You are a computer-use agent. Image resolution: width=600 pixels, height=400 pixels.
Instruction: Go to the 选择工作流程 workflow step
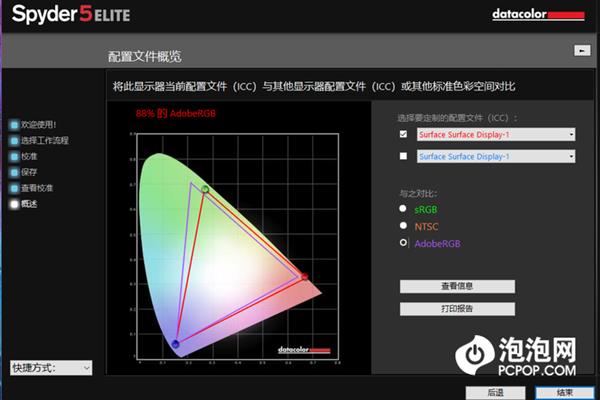point(45,140)
